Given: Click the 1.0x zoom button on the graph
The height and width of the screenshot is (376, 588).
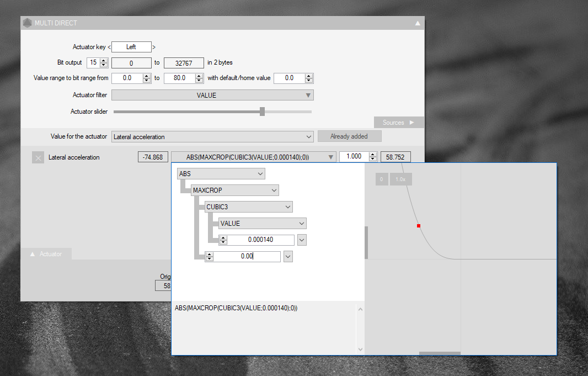Looking at the screenshot, I should click(x=400, y=179).
